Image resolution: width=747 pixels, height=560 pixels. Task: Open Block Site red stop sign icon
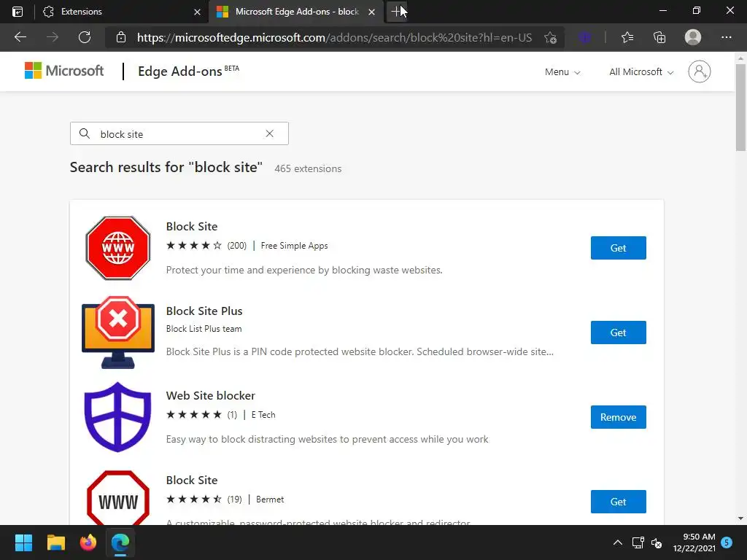[x=117, y=248]
